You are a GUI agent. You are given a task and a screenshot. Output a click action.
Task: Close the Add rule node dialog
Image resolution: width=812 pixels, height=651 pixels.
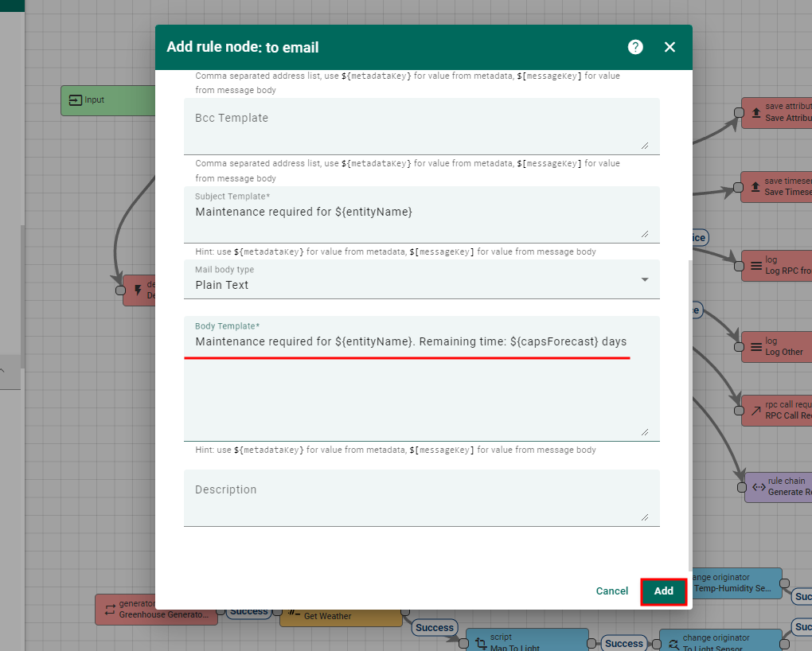tap(670, 47)
